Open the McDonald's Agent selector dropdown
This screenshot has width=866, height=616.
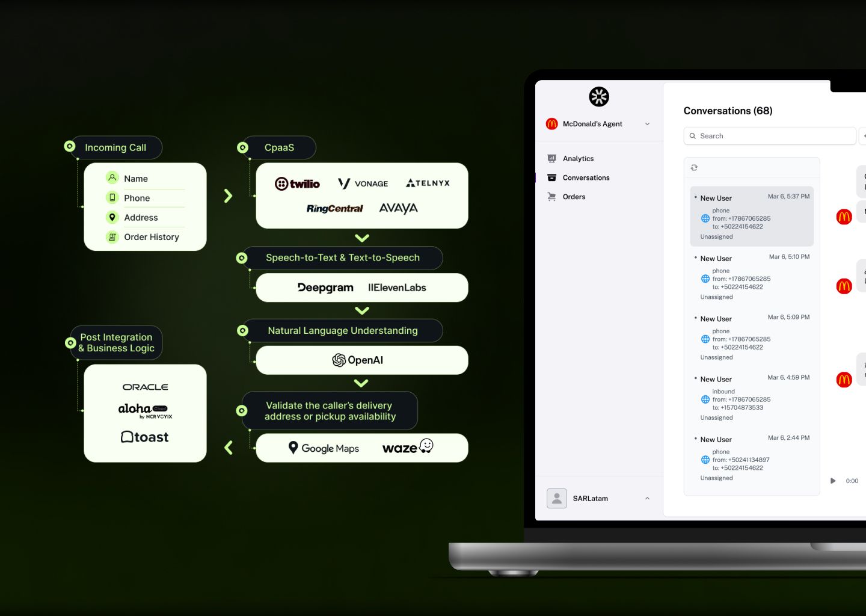click(x=598, y=124)
